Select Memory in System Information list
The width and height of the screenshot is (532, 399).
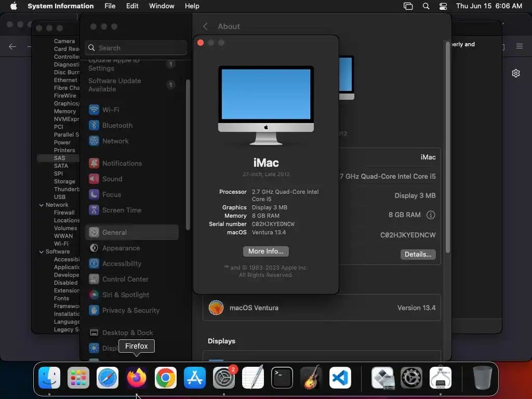[x=65, y=111]
